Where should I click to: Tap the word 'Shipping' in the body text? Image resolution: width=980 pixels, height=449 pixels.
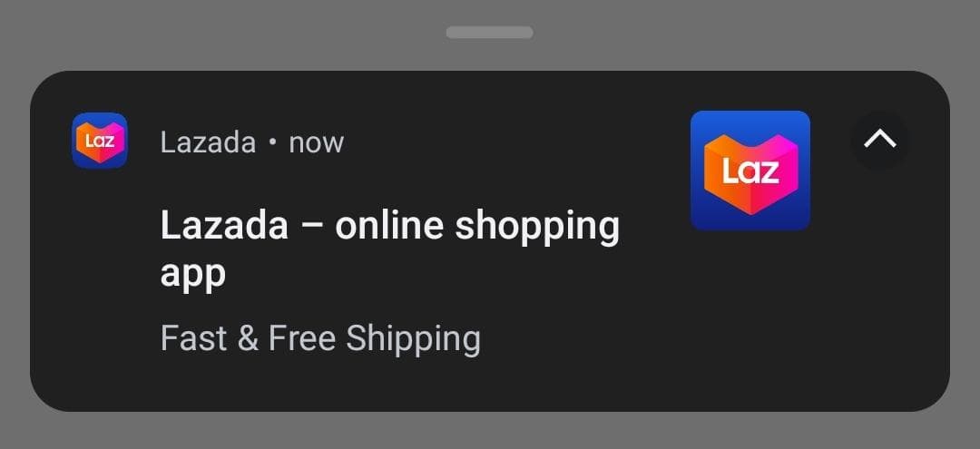[413, 339]
